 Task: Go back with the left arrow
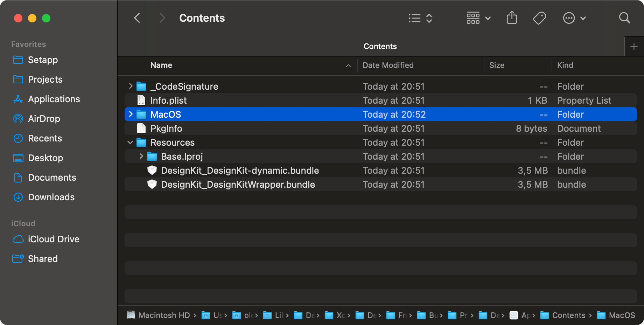137,18
